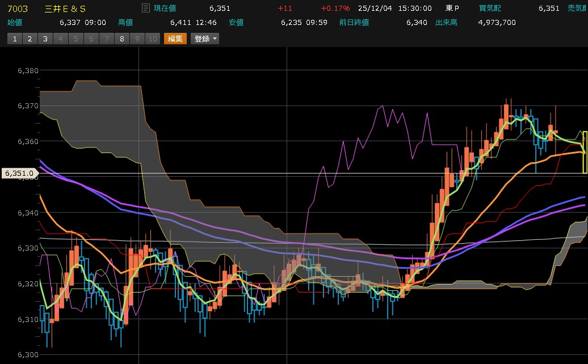Click the yellow latest candle box

tap(585, 152)
